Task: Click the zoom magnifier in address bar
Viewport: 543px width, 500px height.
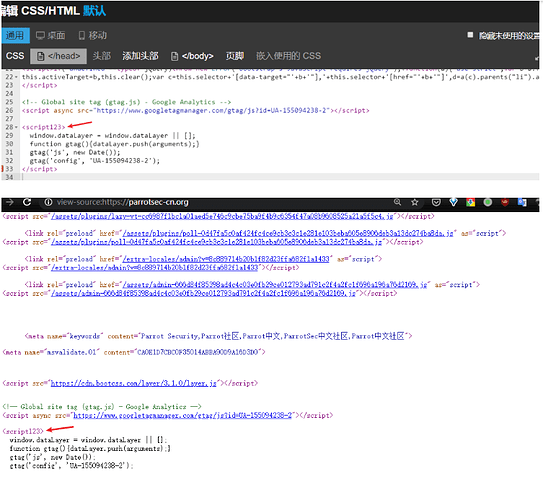Action: [x=398, y=202]
